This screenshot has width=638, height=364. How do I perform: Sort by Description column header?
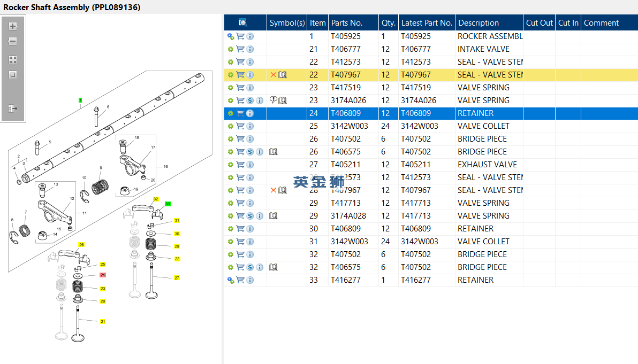489,23
